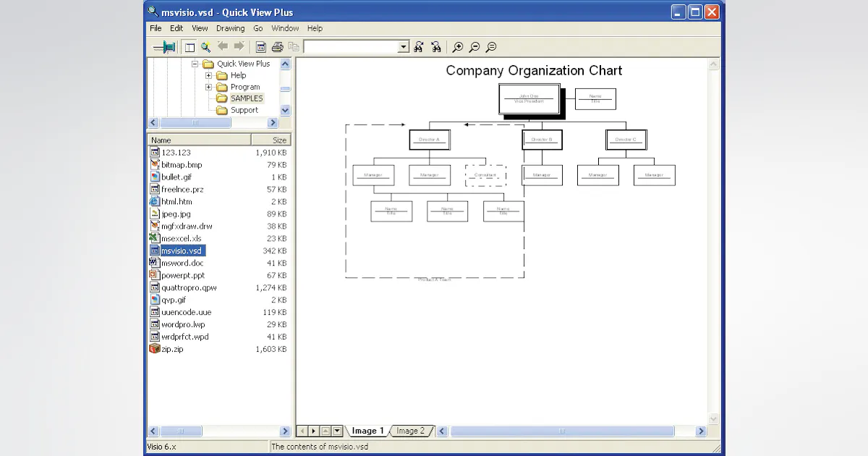Sort files by the Size column header
This screenshot has width=868, height=456.
click(270, 140)
